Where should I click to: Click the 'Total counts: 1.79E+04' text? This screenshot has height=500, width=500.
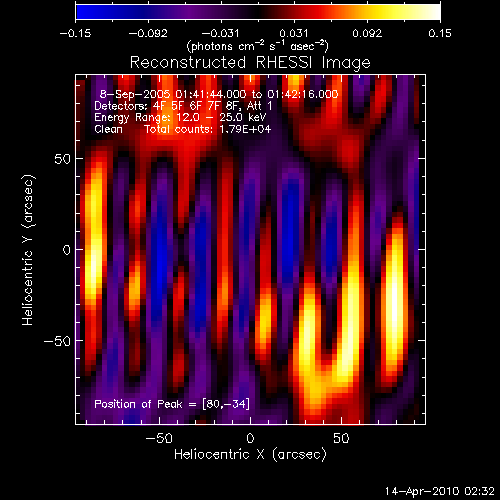coord(208,129)
